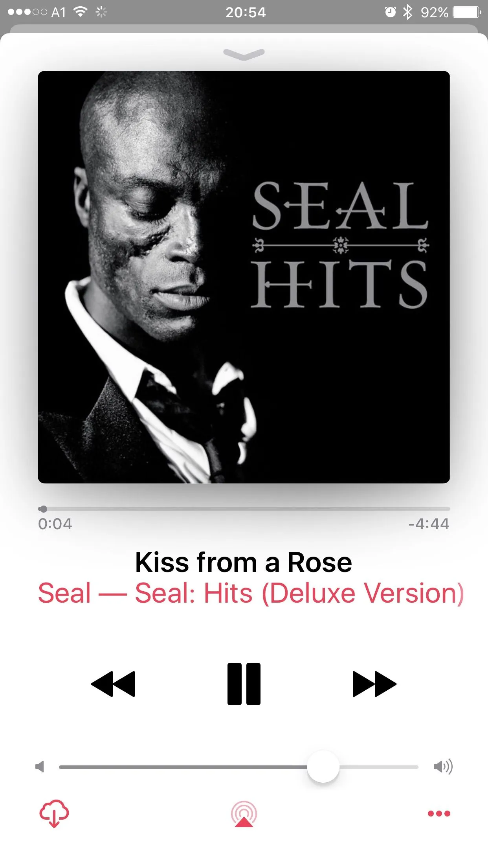The width and height of the screenshot is (488, 868).
Task: Click the volume slider knob
Action: tap(323, 766)
